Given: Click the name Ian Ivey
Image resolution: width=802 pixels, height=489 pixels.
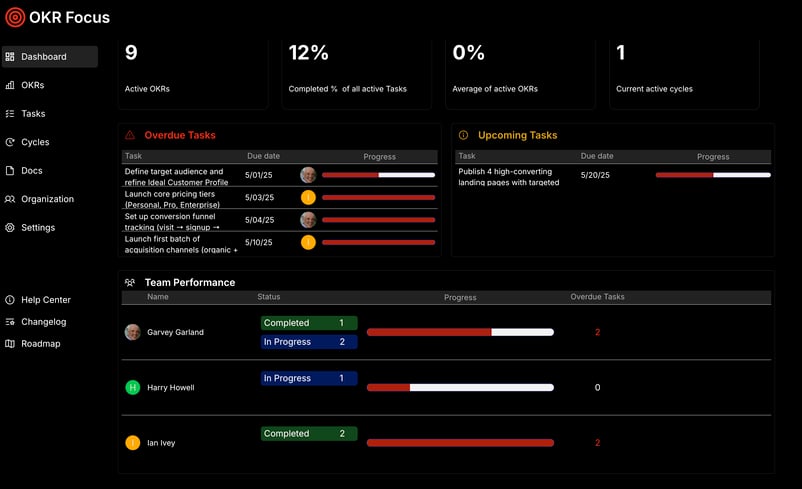Looking at the screenshot, I should 161,442.
